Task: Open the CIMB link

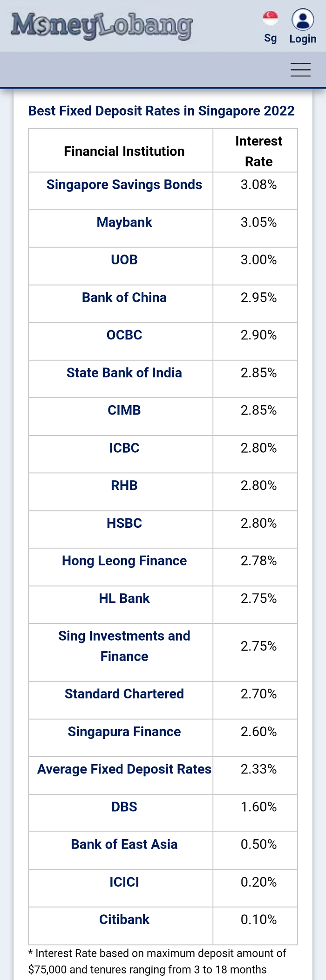Action: coord(124,410)
